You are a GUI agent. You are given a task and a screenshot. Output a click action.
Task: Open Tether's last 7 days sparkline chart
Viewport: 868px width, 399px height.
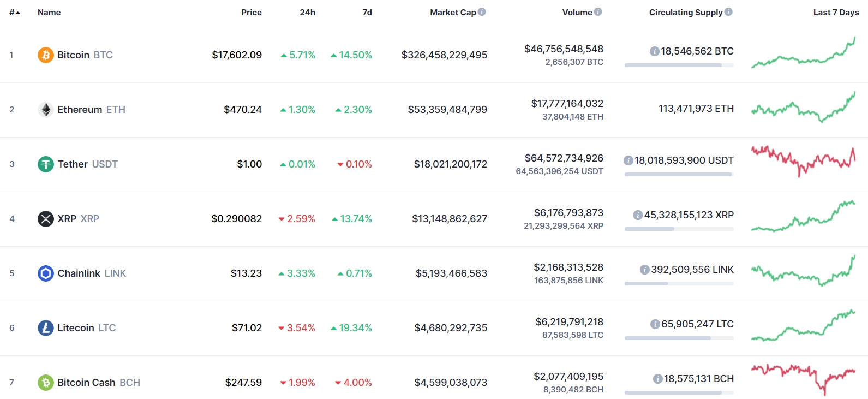803,162
